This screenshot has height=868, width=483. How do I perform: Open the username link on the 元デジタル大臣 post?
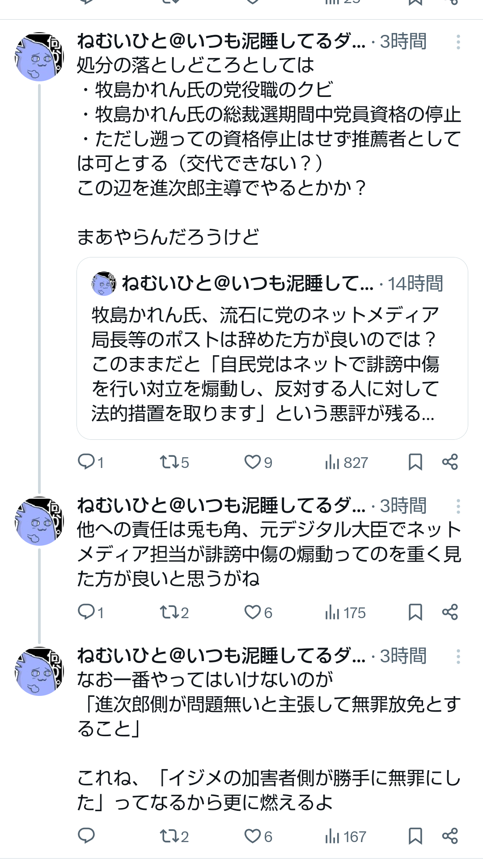(x=221, y=506)
